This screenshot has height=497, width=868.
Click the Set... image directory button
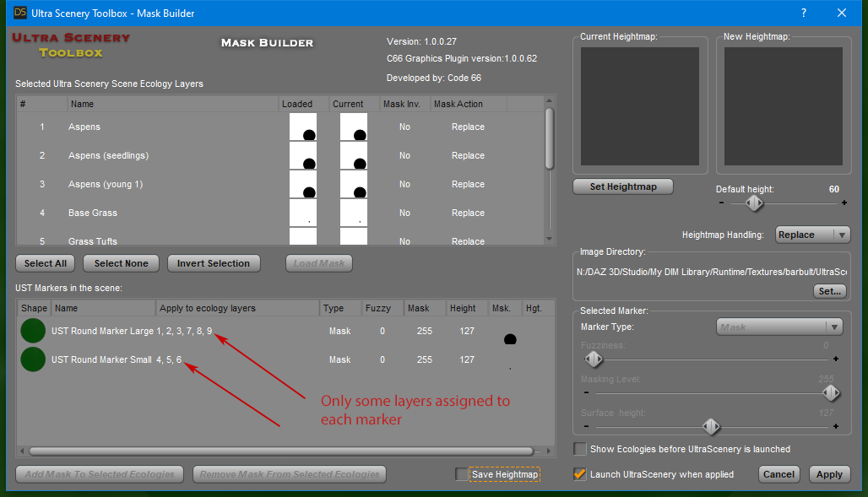829,291
